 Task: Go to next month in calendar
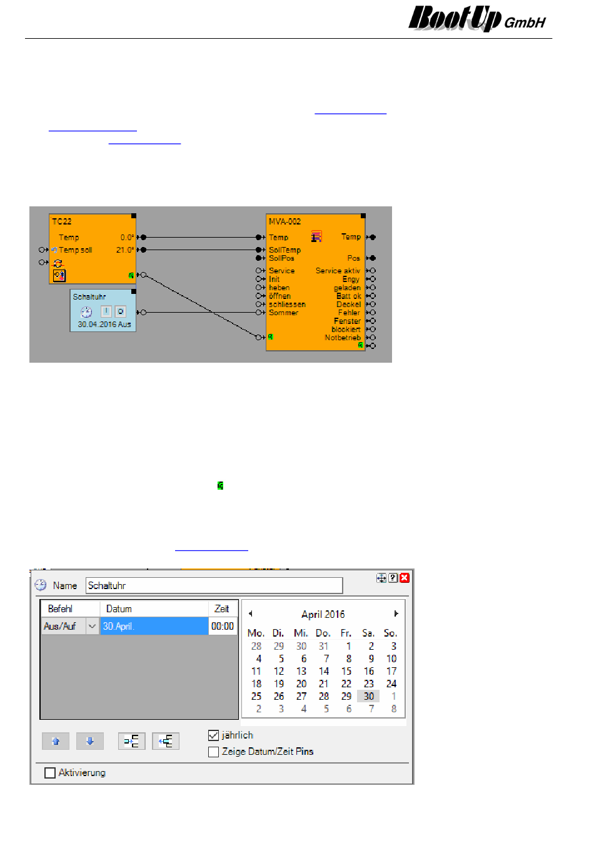[x=396, y=613]
